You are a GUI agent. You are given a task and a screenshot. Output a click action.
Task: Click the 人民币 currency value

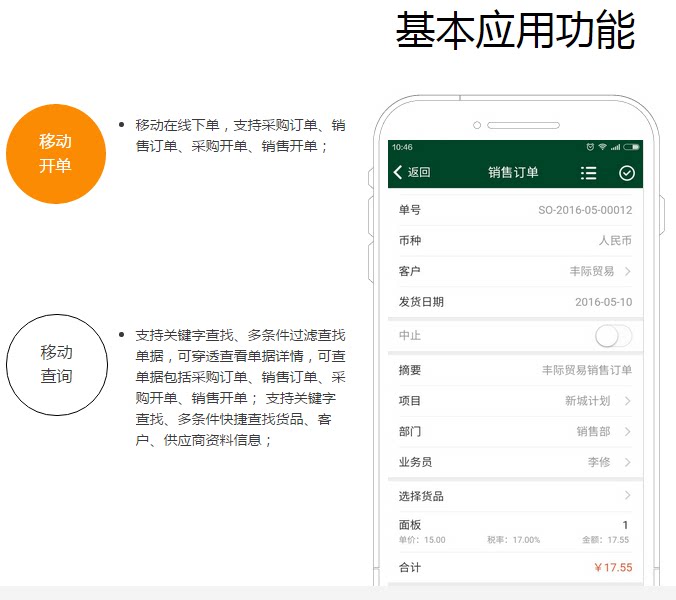(x=615, y=241)
